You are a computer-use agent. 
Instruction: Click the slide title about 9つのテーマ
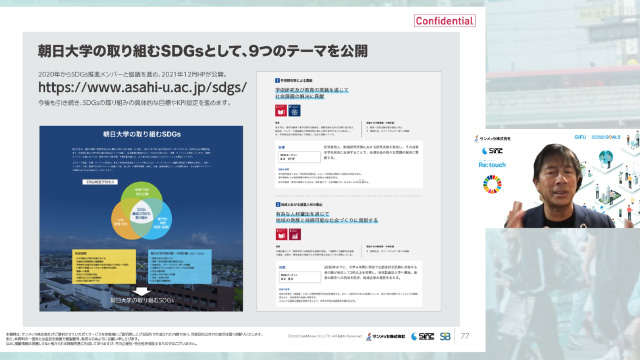tap(203, 51)
